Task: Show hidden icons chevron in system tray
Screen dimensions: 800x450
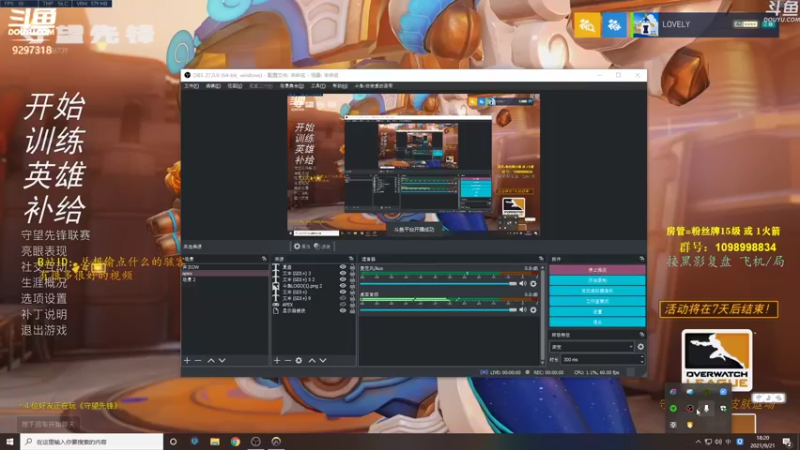Action: click(x=698, y=442)
